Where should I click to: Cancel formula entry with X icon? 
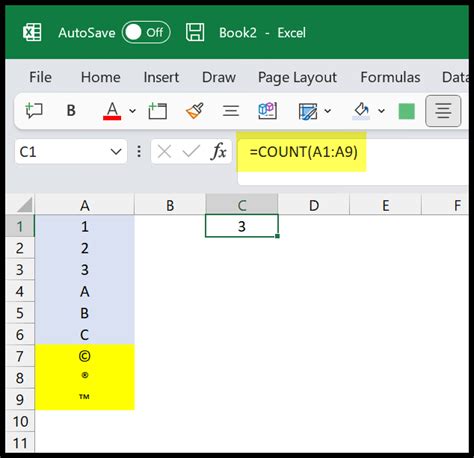(x=164, y=152)
